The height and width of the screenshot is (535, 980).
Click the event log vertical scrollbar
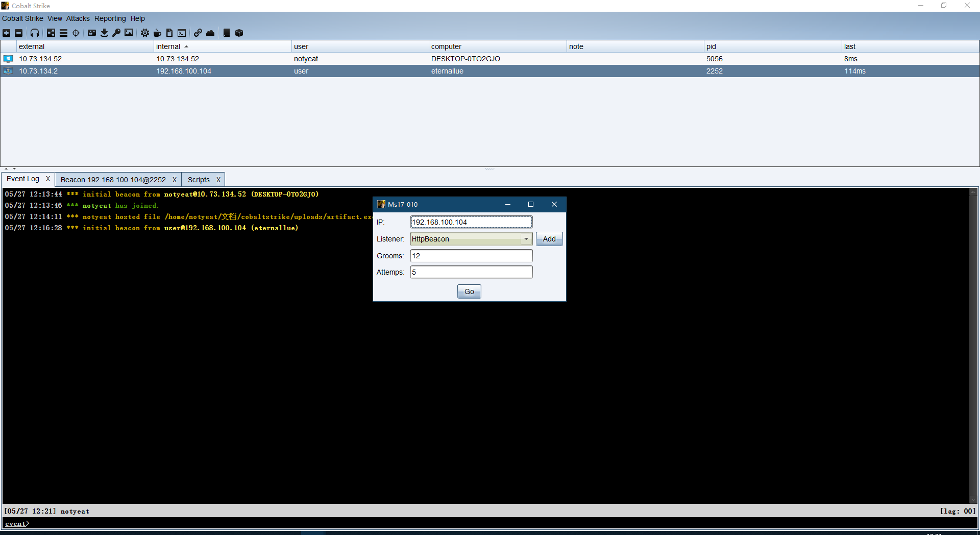coord(973,346)
